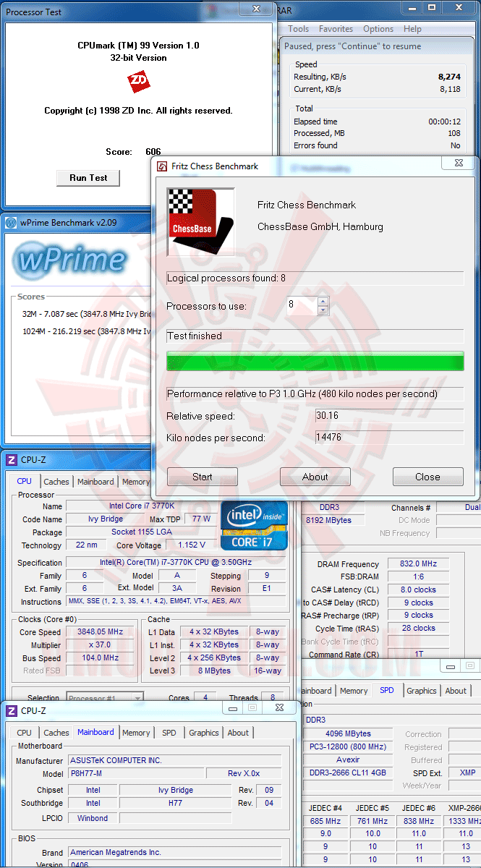
Task: Click the CPUmark Score value 606
Action: pyautogui.click(x=153, y=152)
